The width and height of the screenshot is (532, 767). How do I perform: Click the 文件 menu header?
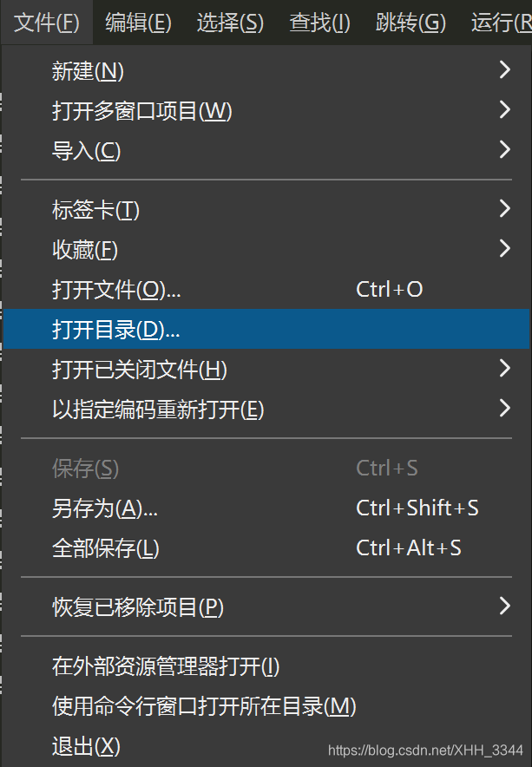[x=43, y=23]
